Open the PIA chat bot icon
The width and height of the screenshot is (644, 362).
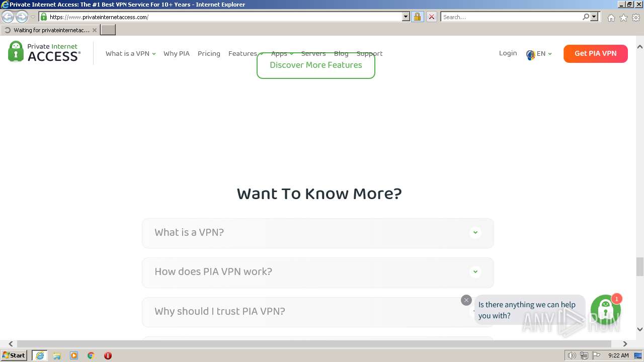pos(605,310)
